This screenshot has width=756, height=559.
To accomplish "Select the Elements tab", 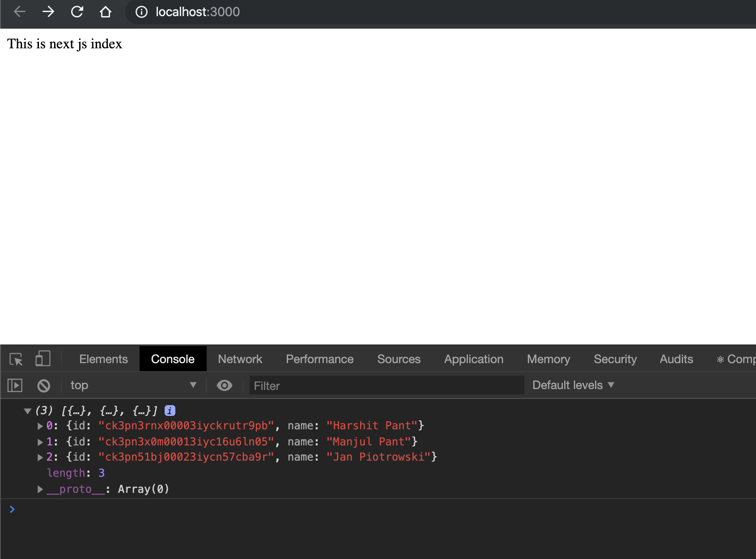I will tap(103, 359).
